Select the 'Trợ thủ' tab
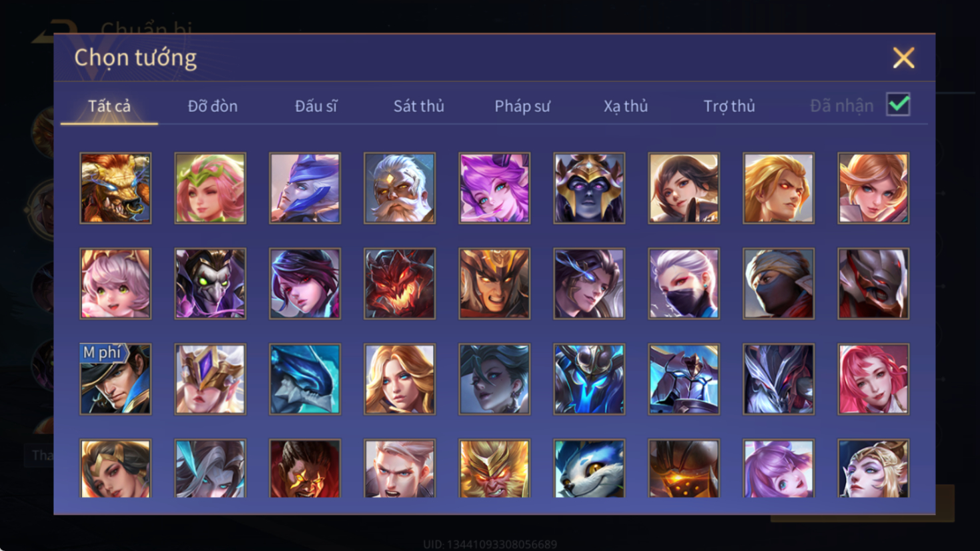The height and width of the screenshot is (551, 980). (x=728, y=106)
